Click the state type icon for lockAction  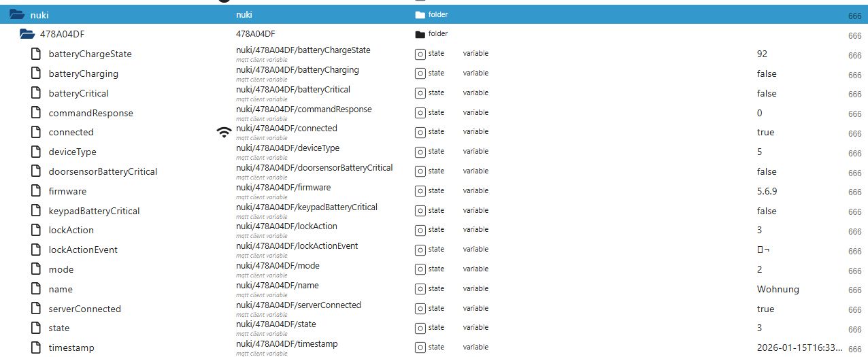pyautogui.click(x=420, y=230)
